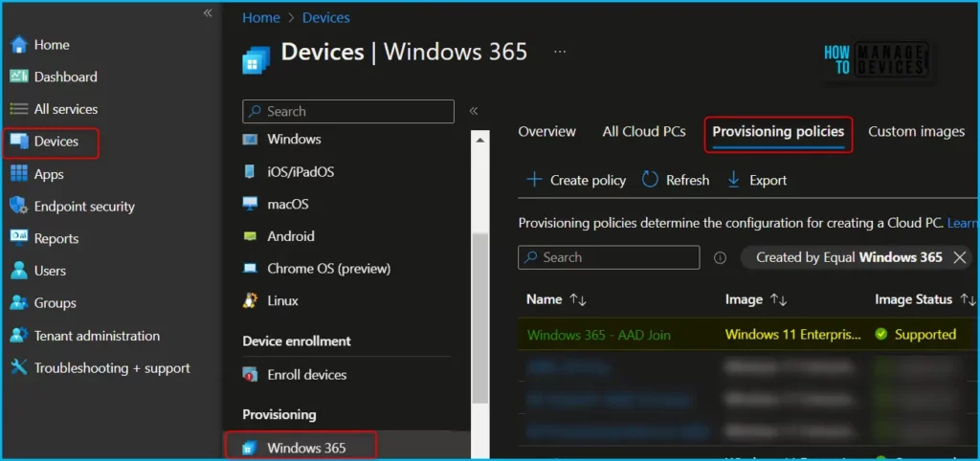This screenshot has width=980, height=461.
Task: Click the Enroll devices icon
Action: pyautogui.click(x=250, y=375)
